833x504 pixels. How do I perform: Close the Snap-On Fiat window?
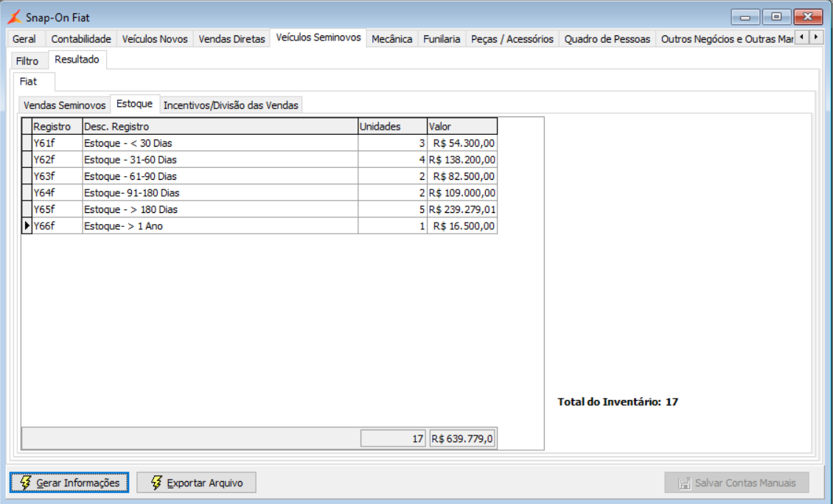tap(808, 17)
